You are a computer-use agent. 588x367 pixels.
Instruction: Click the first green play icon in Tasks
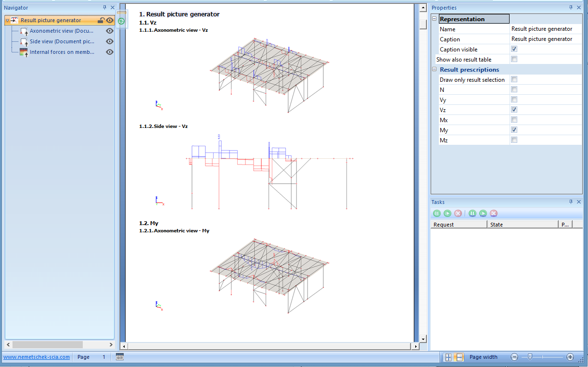click(x=447, y=213)
